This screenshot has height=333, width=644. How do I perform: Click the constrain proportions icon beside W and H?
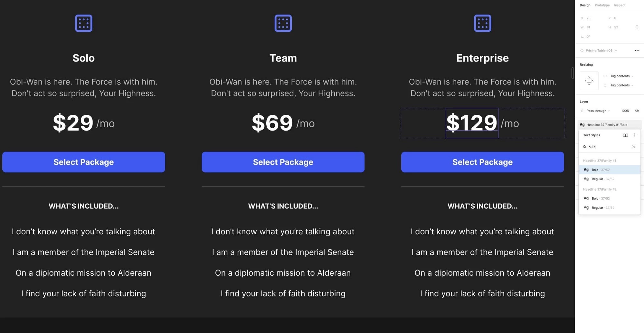click(x=637, y=27)
